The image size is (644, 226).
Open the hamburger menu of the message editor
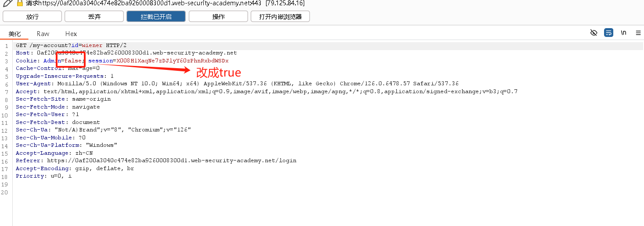click(x=638, y=33)
